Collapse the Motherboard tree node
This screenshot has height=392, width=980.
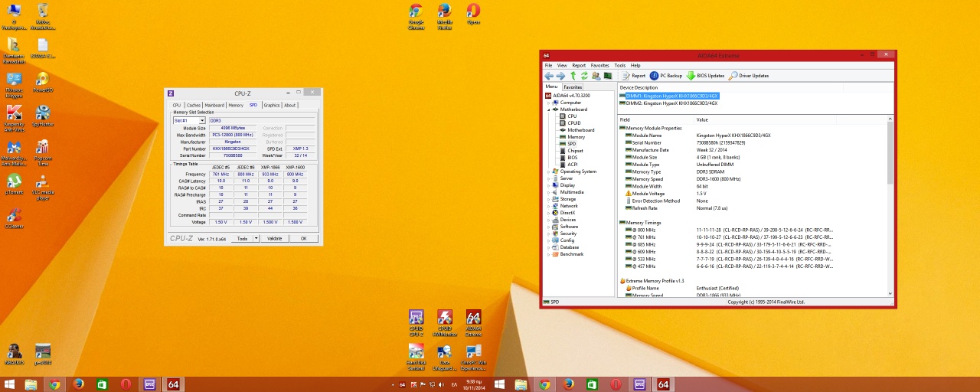pyautogui.click(x=549, y=109)
